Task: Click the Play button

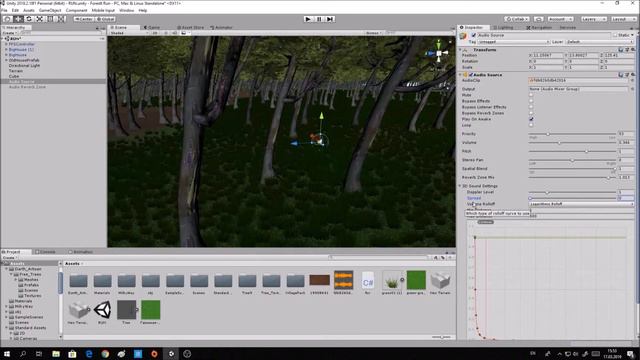Action: pos(308,19)
